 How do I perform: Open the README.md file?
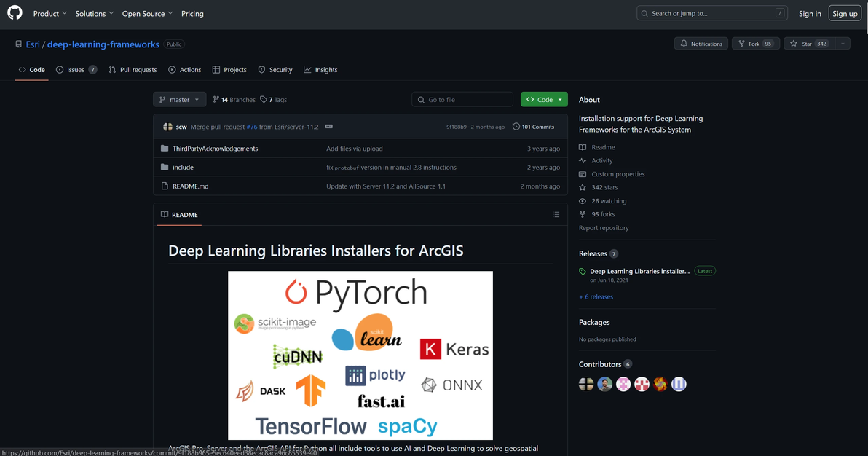pos(191,186)
